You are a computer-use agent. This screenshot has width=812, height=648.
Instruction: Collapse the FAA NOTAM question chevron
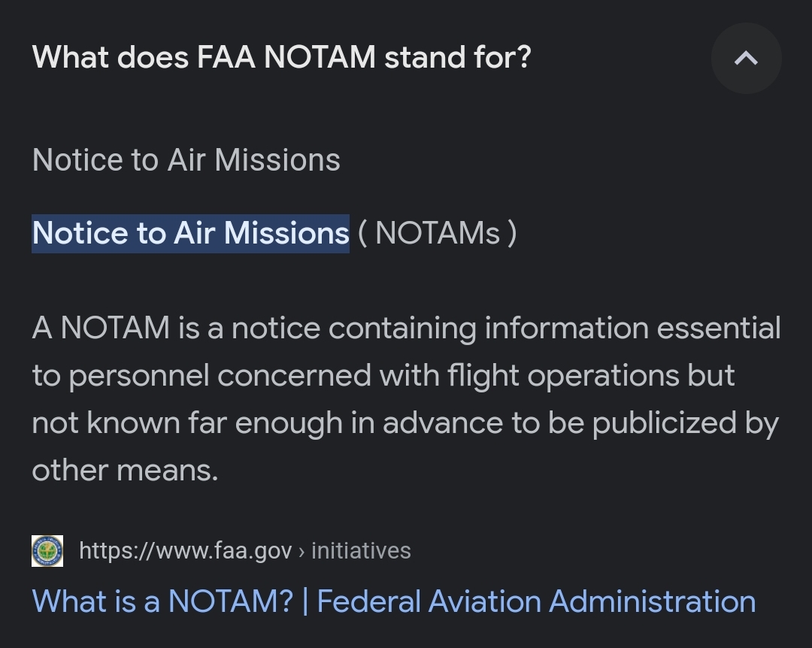point(746,58)
